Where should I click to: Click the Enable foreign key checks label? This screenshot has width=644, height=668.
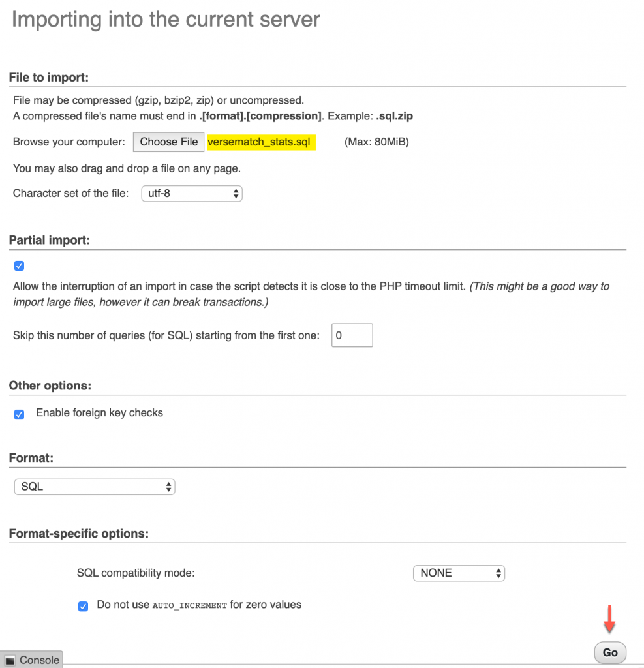coord(99,413)
